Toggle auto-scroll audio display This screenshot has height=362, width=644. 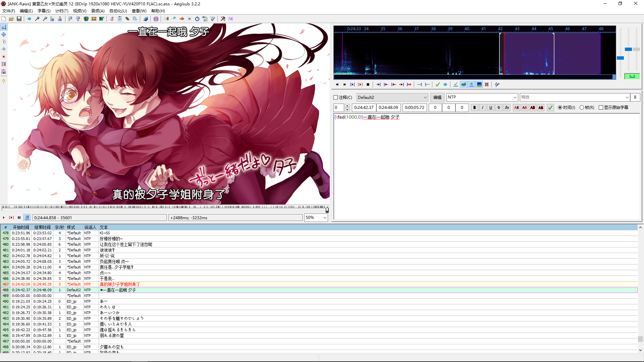coord(472,84)
